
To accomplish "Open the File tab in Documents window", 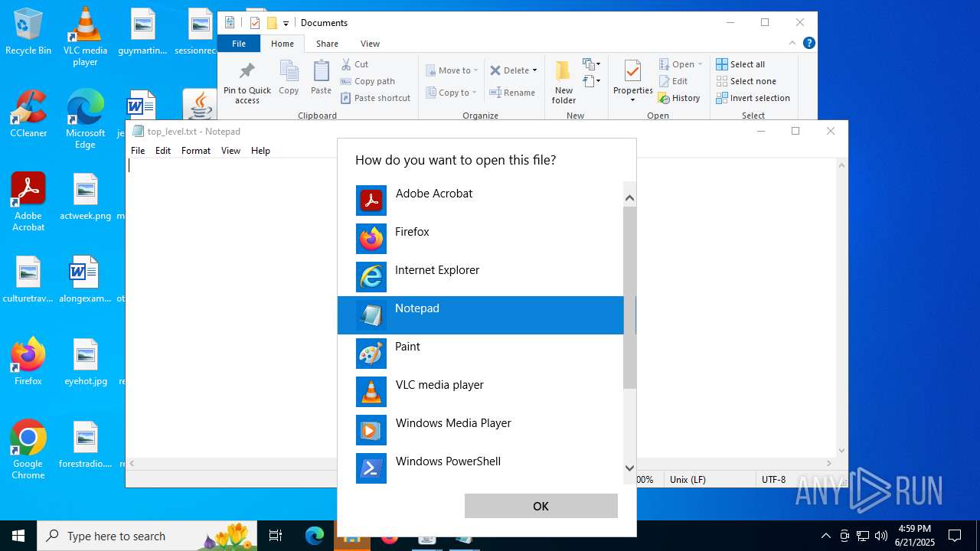I will 239,44.
